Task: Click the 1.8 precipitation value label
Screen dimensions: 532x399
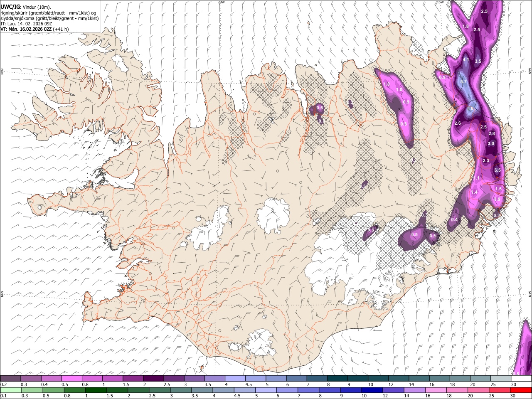Action: 465,27
